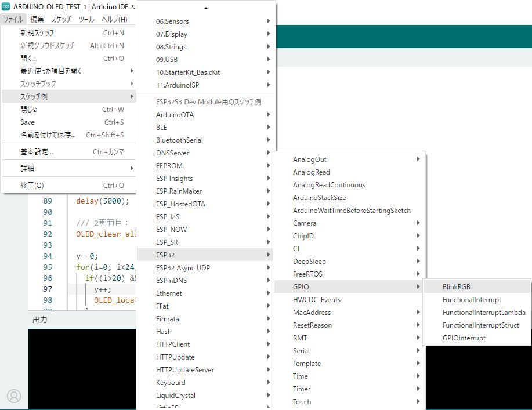Expand the Camera examples submenu

[x=305, y=223]
